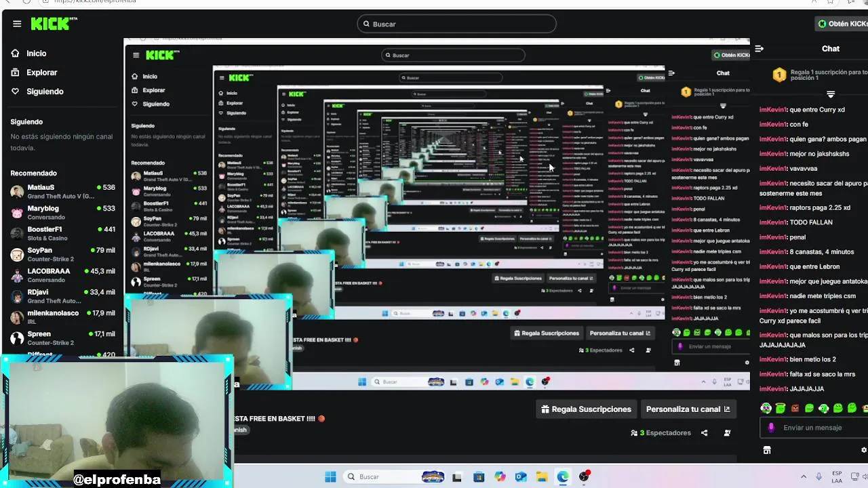Click Maryblog channel avatar

17,212
